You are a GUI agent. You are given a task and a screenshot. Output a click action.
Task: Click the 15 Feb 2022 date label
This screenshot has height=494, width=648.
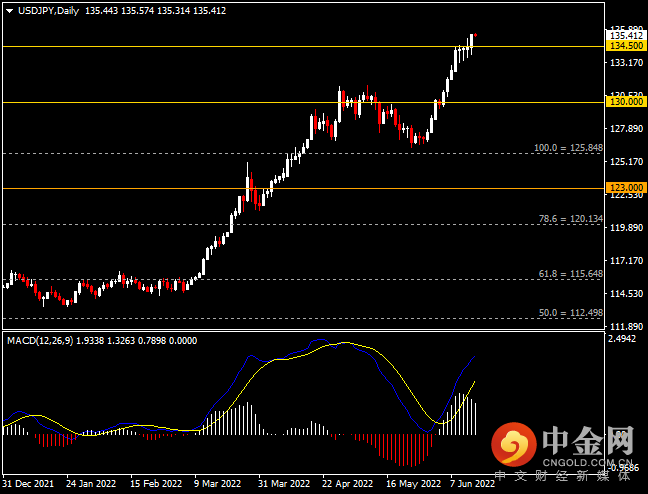156,484
